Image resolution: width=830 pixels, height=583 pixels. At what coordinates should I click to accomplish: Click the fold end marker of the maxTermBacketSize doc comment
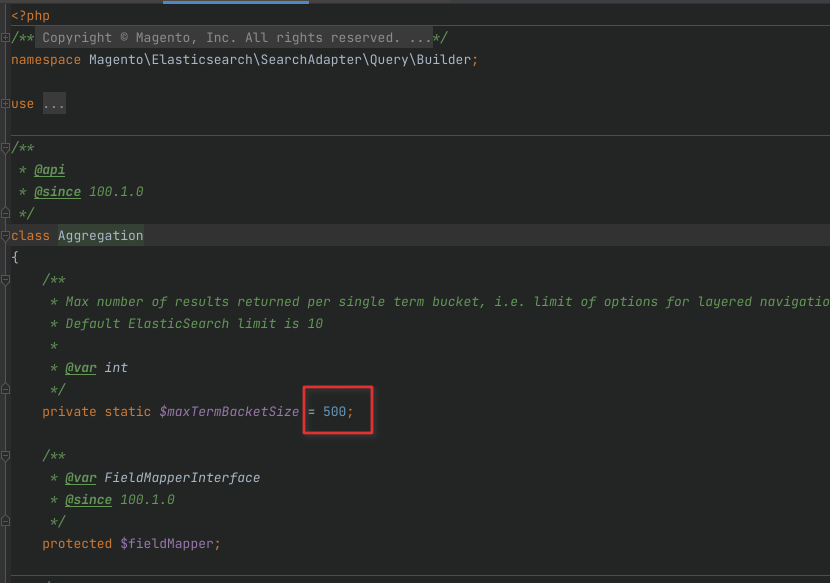pos(5,390)
